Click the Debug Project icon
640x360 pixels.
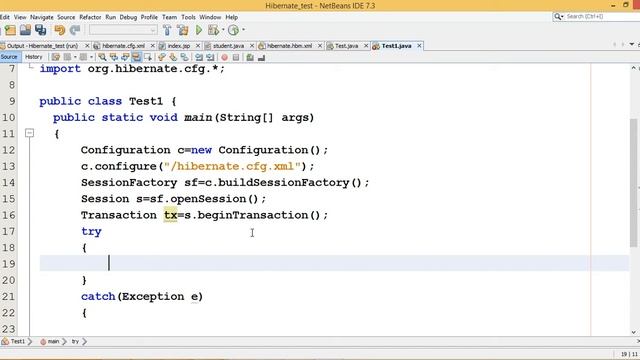213,30
